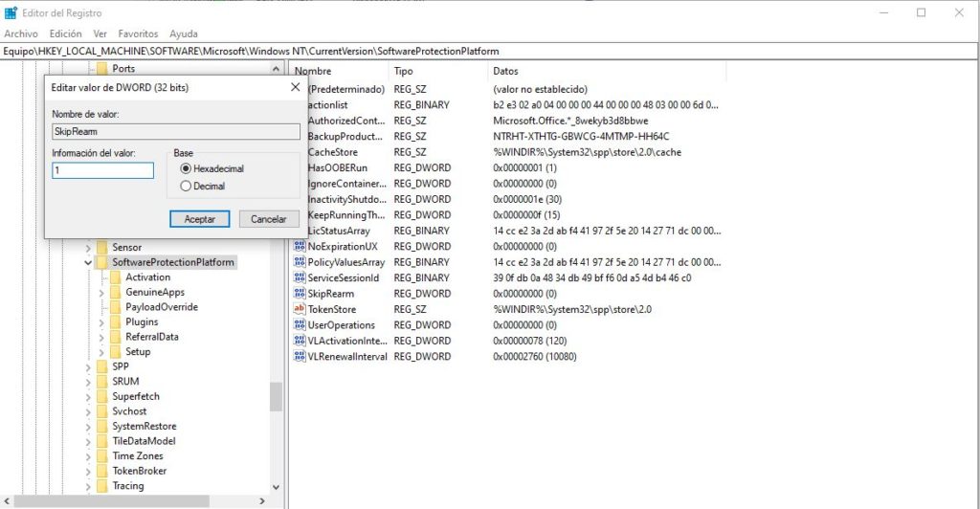Click the tree horizontal scrollbar thumb
Image resolution: width=980 pixels, height=509 pixels.
tap(112, 501)
